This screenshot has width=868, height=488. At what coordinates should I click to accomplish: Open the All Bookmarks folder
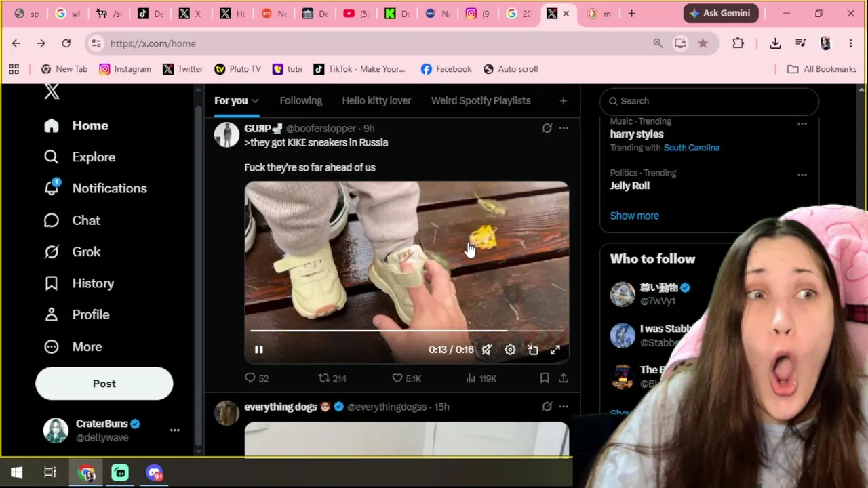pyautogui.click(x=822, y=69)
